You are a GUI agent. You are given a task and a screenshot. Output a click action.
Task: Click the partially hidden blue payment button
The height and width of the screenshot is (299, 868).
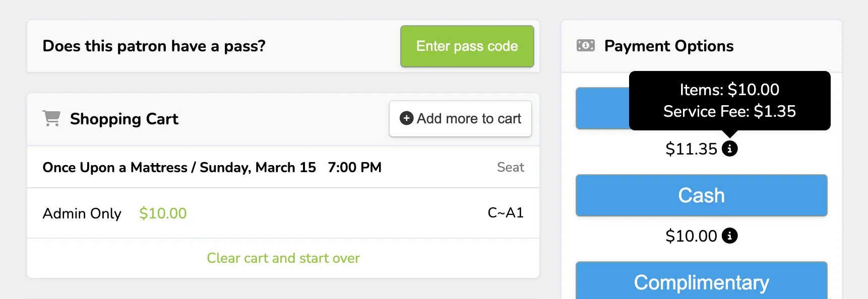pyautogui.click(x=603, y=108)
